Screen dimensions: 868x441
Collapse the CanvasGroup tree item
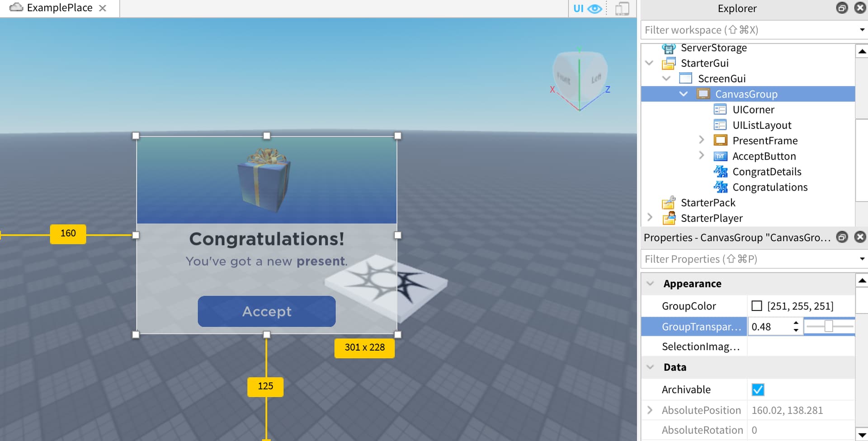point(684,94)
